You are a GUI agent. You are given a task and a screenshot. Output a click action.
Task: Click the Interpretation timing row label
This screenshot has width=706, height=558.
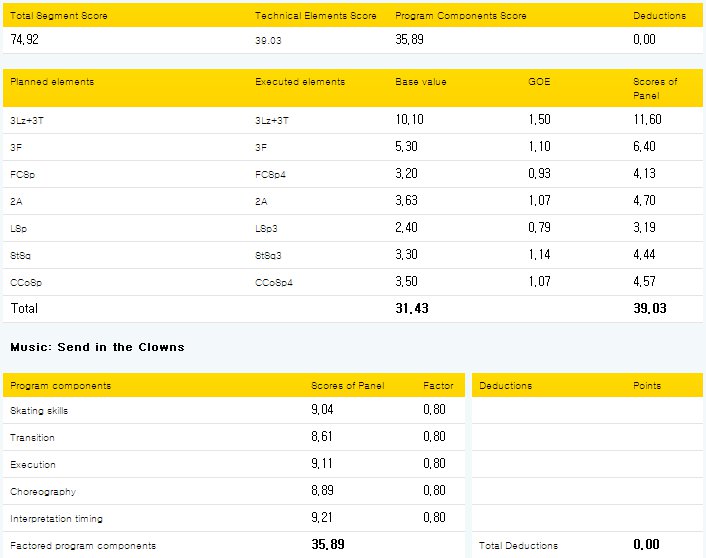tap(56, 519)
